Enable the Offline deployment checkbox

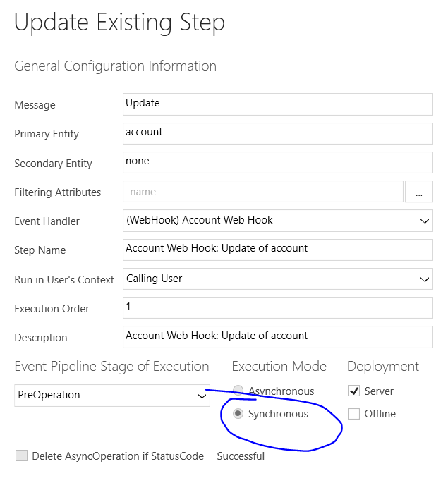pyautogui.click(x=353, y=414)
